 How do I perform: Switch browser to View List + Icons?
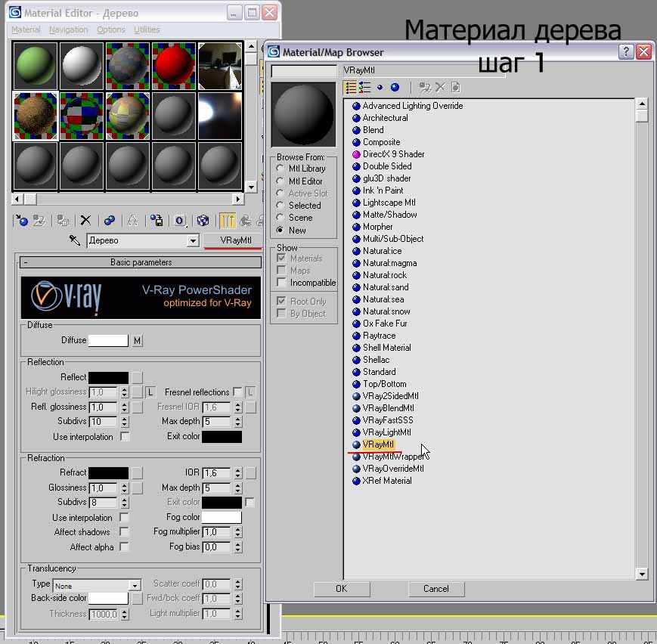364,88
